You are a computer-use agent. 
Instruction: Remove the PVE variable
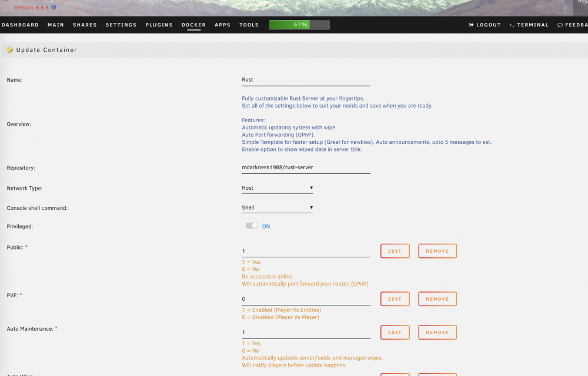coord(437,299)
